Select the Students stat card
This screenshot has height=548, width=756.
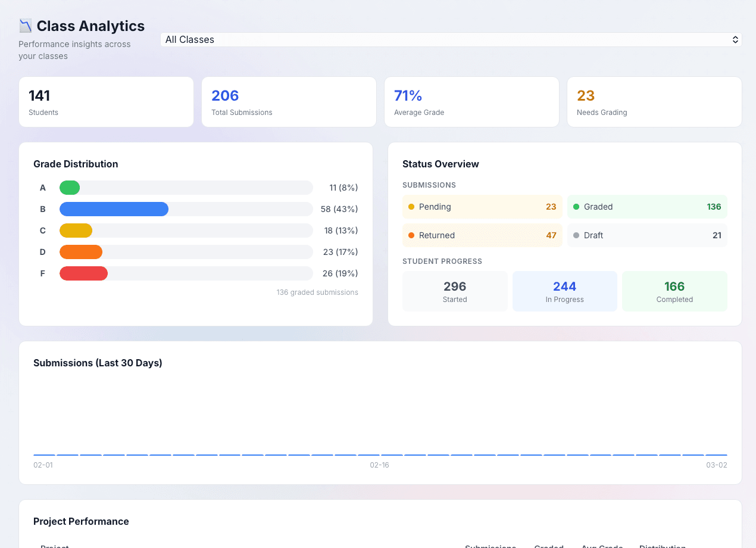pos(106,101)
